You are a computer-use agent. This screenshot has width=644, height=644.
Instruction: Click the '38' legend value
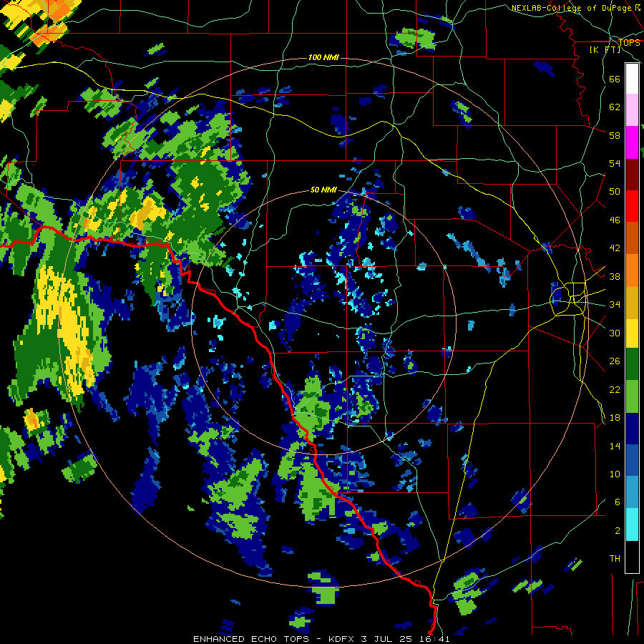[615, 276]
